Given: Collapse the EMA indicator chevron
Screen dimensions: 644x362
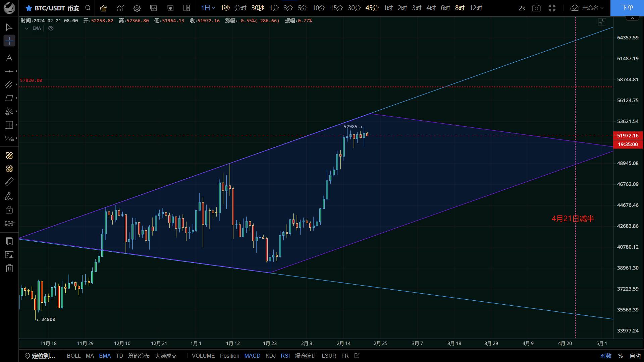Looking at the screenshot, I should pos(26,28).
